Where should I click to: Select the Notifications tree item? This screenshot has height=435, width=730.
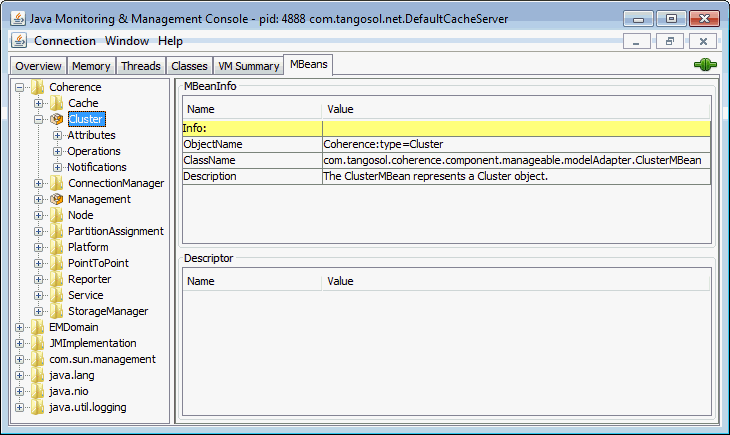(x=97, y=167)
